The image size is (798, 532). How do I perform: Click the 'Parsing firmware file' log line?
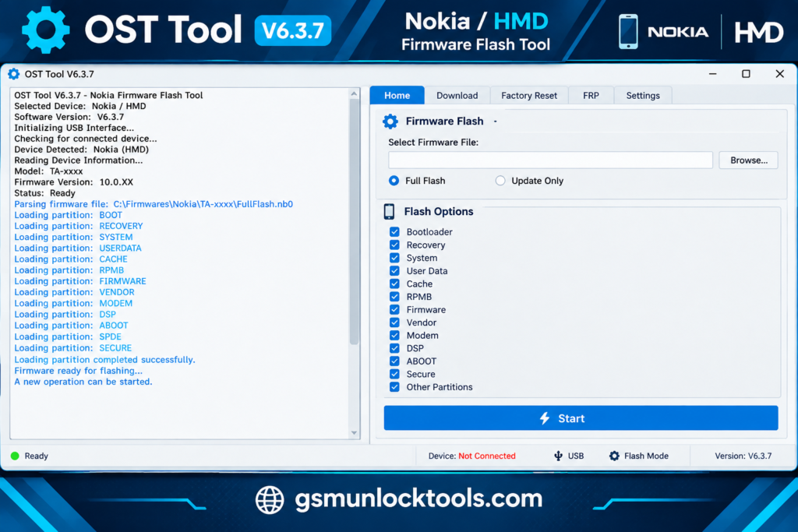coord(154,204)
